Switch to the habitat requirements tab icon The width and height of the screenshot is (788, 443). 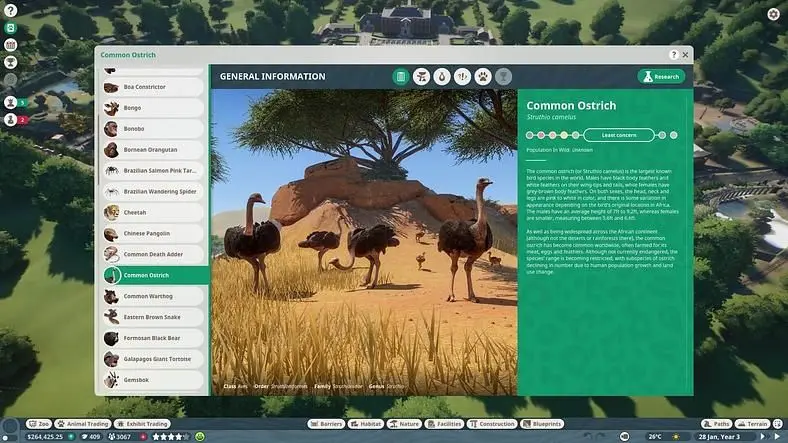tap(422, 77)
